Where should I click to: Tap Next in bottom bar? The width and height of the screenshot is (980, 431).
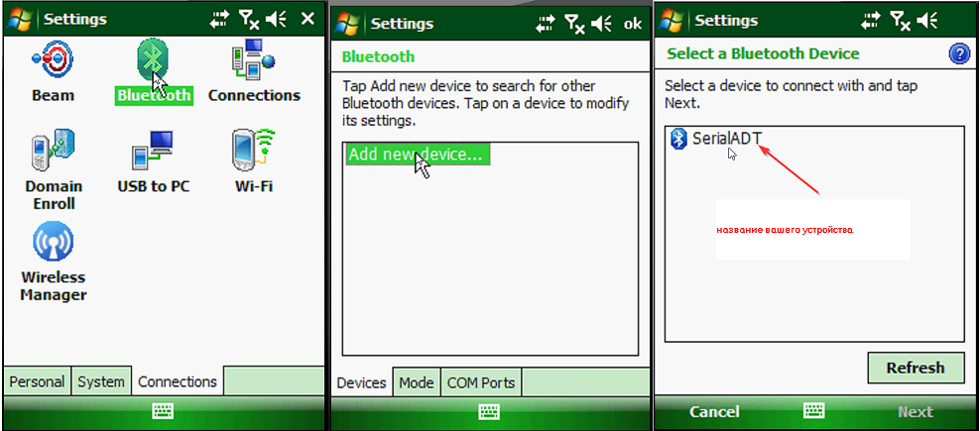point(915,411)
